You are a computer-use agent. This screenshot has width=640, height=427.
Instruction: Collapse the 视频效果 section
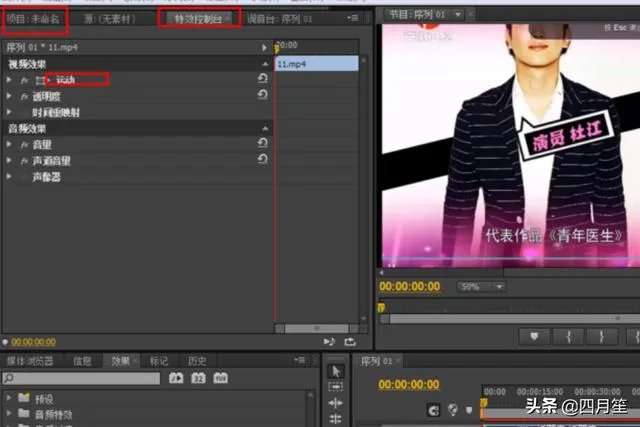point(265,64)
